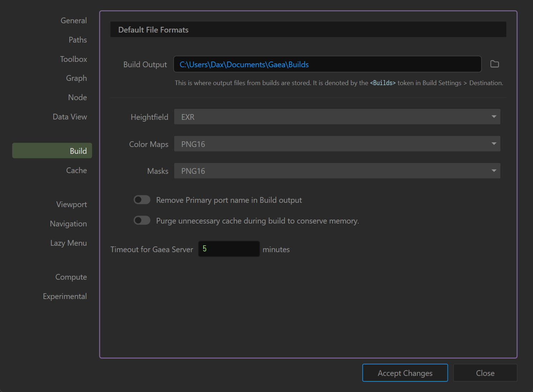Toggle Remove Primary port name switch

pyautogui.click(x=142, y=200)
